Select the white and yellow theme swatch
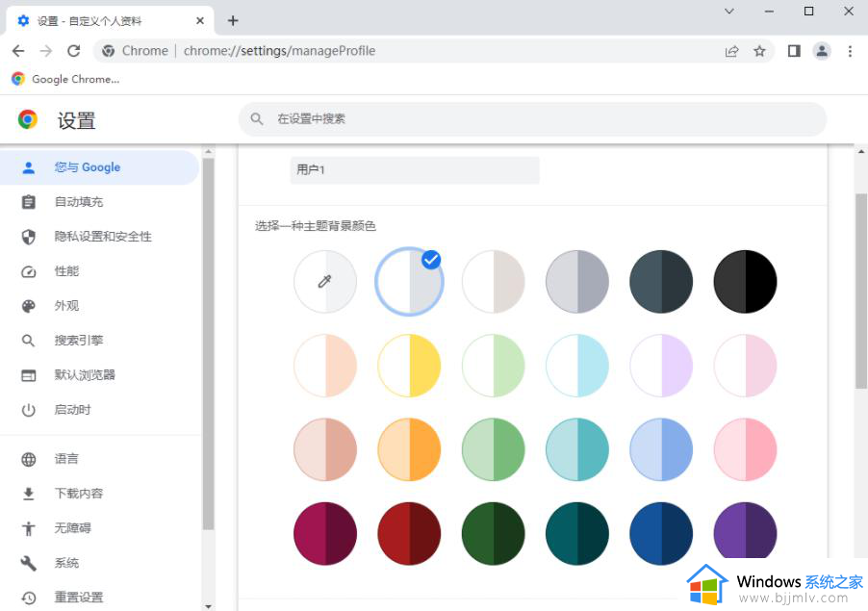Image resolution: width=868 pixels, height=611 pixels. tap(410, 366)
